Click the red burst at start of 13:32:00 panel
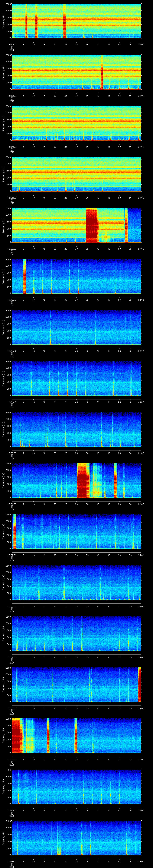 (14, 531)
